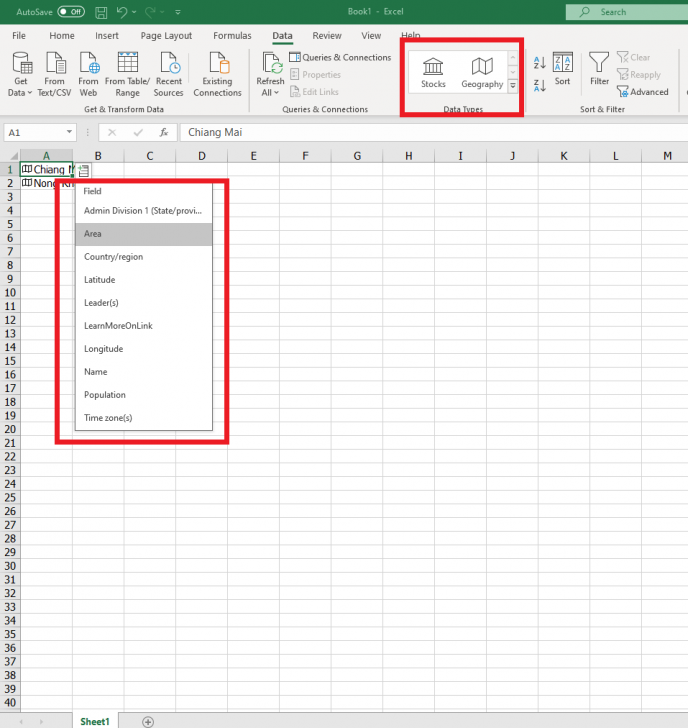688x728 pixels.
Task: Open Queries & Connections pane
Action: [x=340, y=58]
